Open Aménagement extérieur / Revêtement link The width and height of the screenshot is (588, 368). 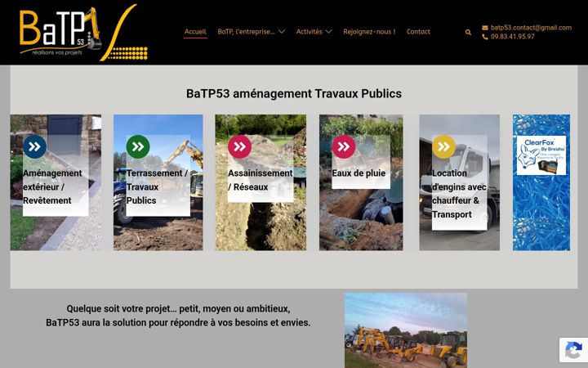52,187
